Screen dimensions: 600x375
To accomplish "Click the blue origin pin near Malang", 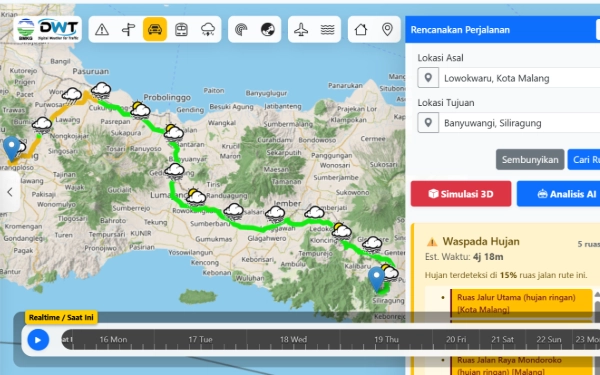I will pyautogui.click(x=11, y=149).
